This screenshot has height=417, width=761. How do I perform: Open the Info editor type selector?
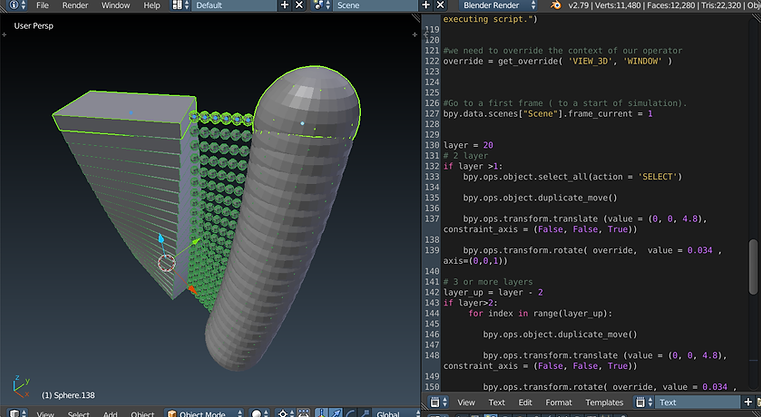(17, 5)
